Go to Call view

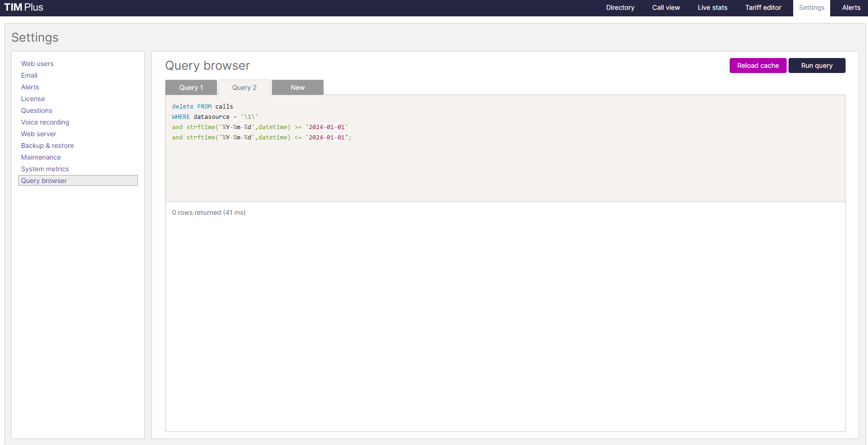click(x=666, y=7)
